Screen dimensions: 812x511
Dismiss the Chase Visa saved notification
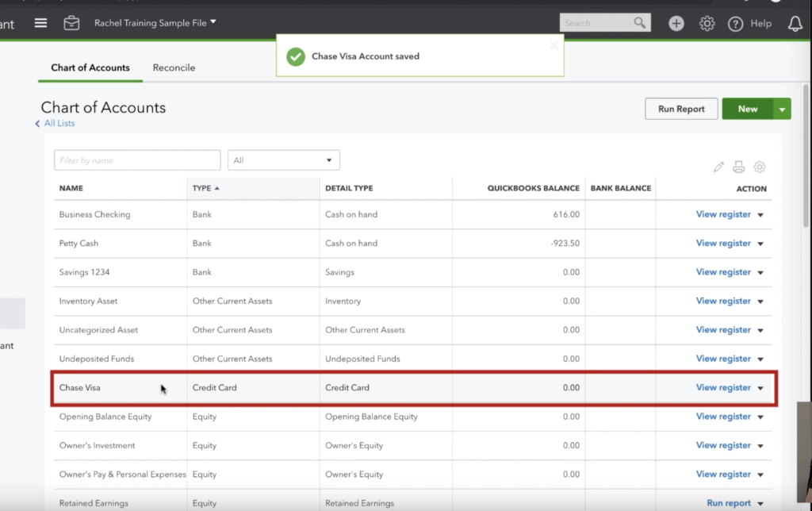[x=553, y=45]
